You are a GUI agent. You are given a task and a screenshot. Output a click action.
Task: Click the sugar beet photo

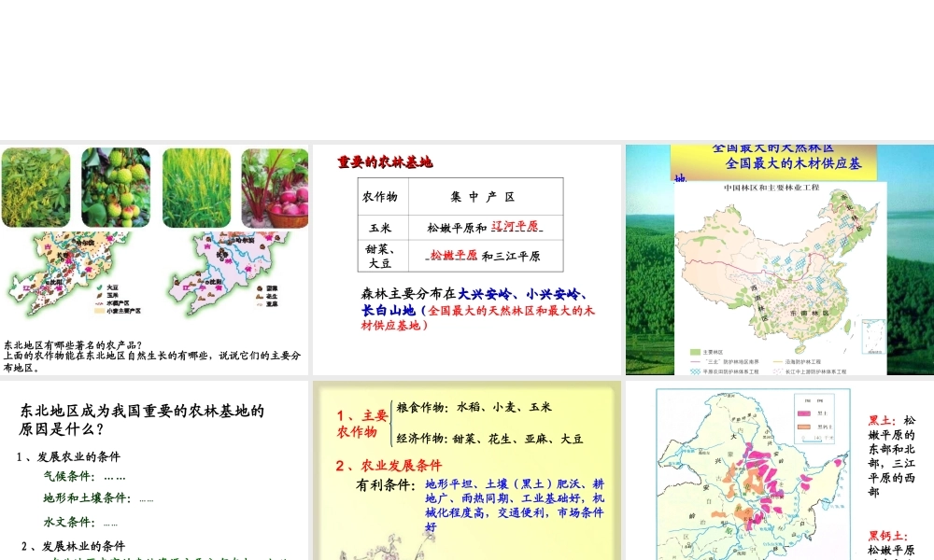tap(275, 188)
